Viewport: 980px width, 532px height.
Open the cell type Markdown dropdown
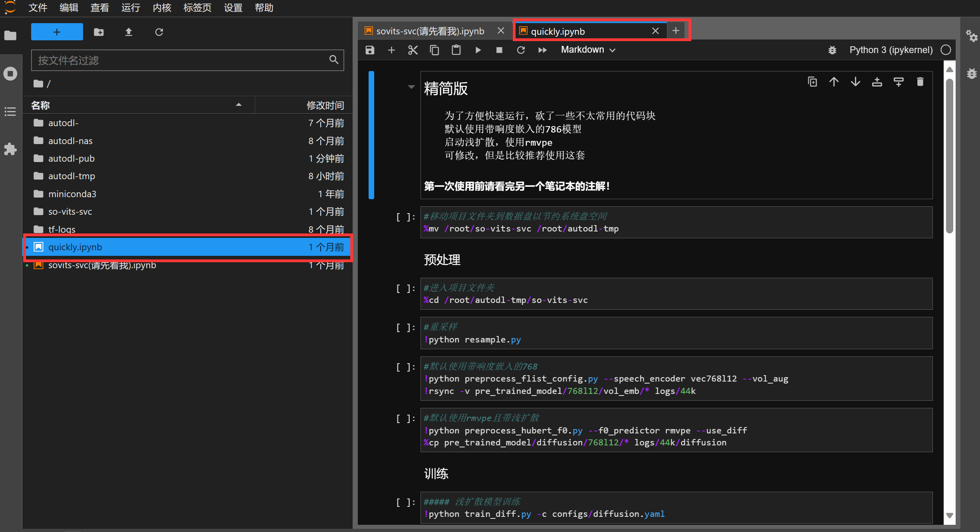pyautogui.click(x=588, y=50)
